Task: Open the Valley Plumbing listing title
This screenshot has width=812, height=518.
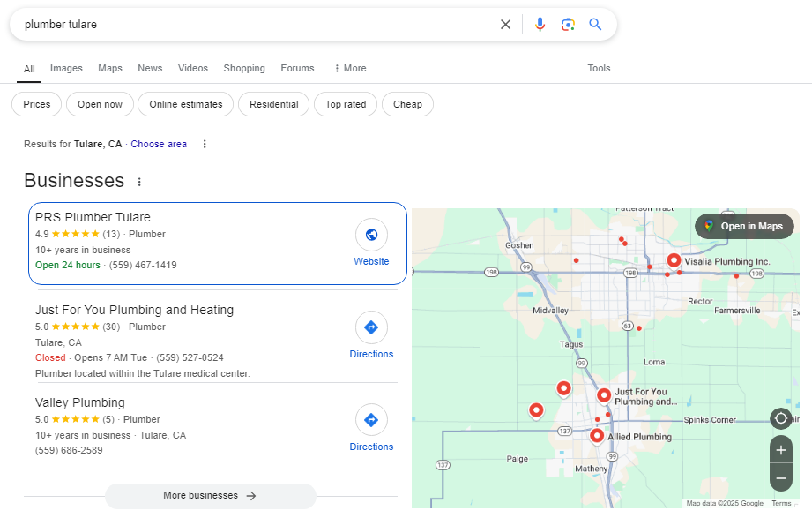Action: click(x=79, y=403)
